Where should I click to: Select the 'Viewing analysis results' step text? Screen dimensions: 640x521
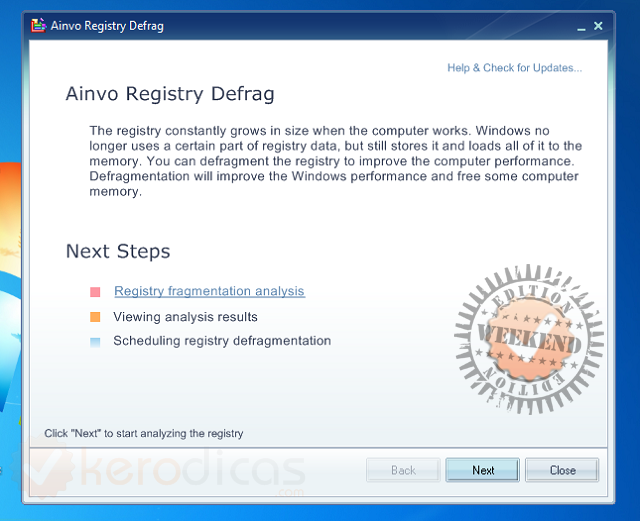tap(185, 317)
